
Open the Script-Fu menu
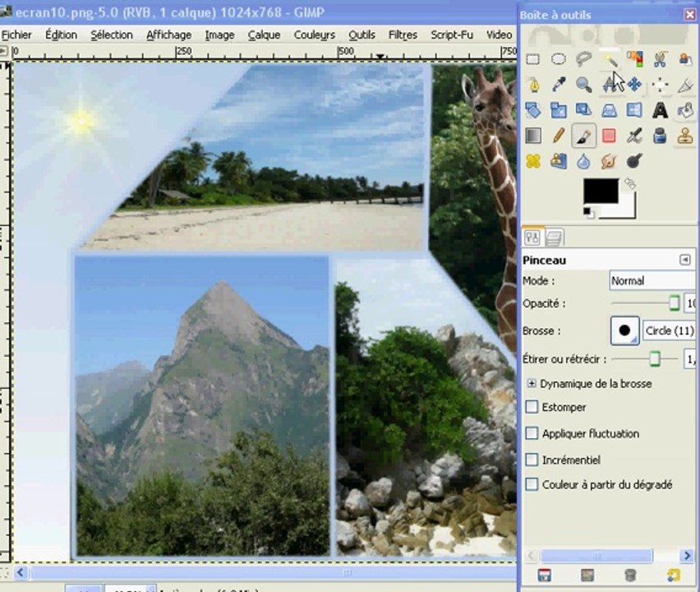tap(452, 35)
